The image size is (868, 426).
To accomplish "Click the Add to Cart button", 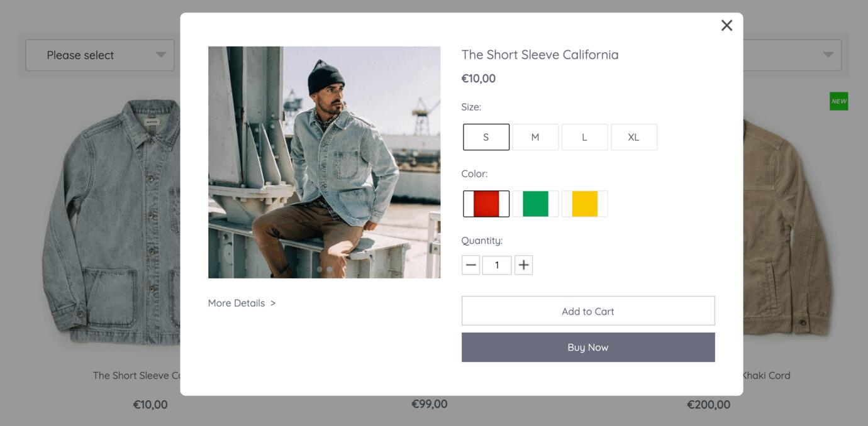I will (x=587, y=311).
